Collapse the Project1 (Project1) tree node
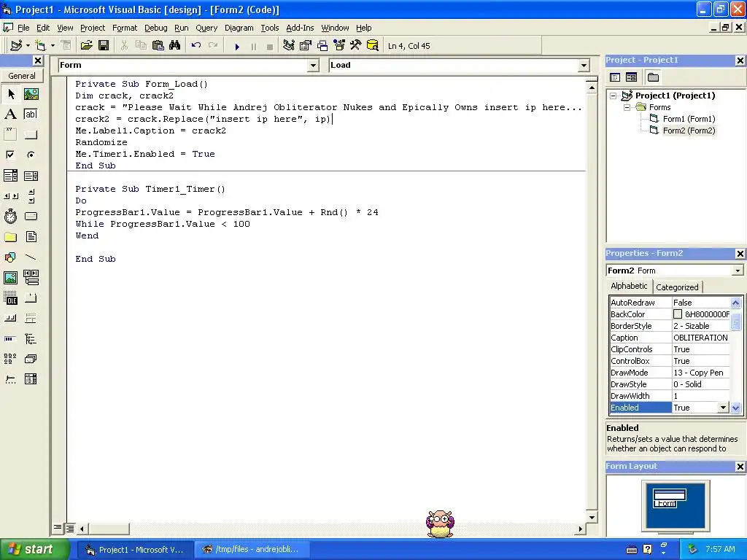This screenshot has height=560, width=747. tap(614, 96)
